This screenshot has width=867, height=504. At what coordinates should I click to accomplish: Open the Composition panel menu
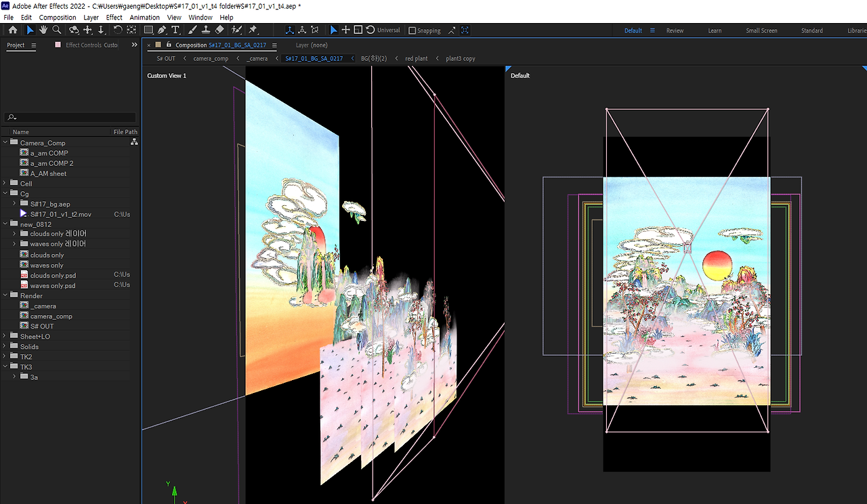pos(274,45)
